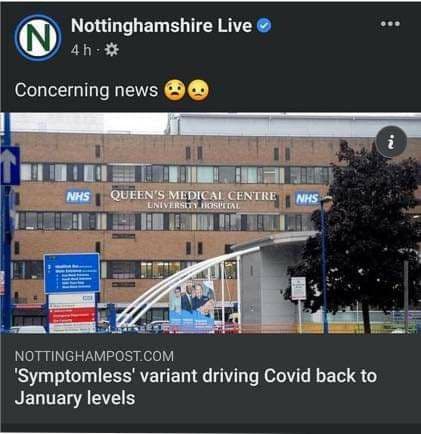Click the NOTTINGHAMPOST.COM source domain

coord(94,356)
